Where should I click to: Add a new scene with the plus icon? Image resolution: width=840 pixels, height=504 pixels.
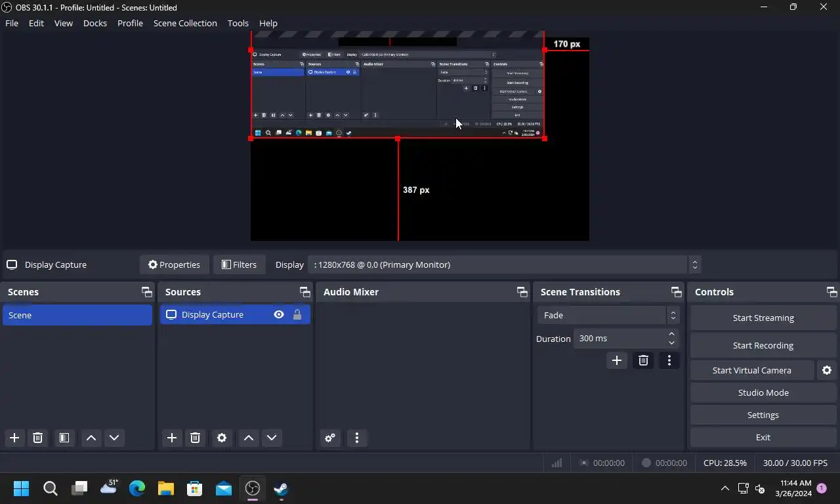(14, 438)
